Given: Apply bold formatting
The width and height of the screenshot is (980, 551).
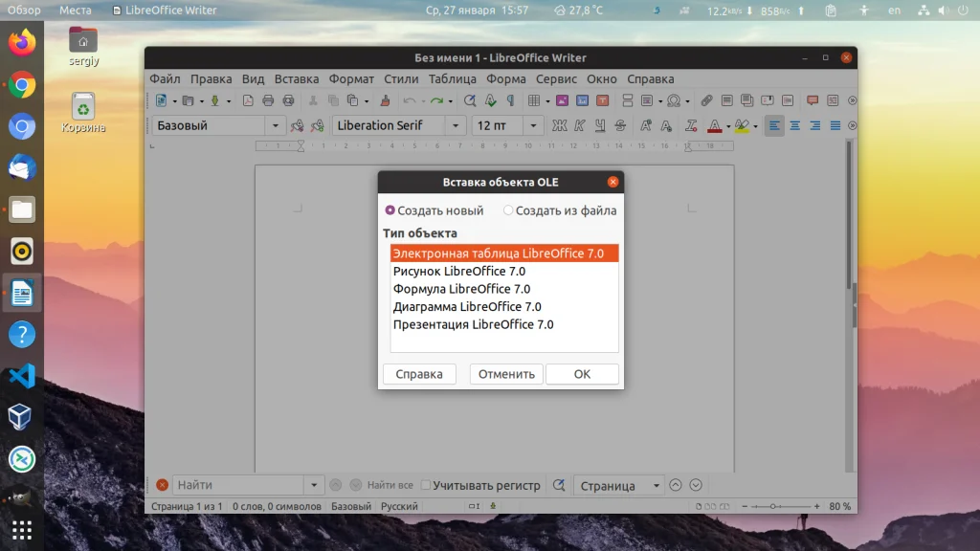Looking at the screenshot, I should (558, 125).
